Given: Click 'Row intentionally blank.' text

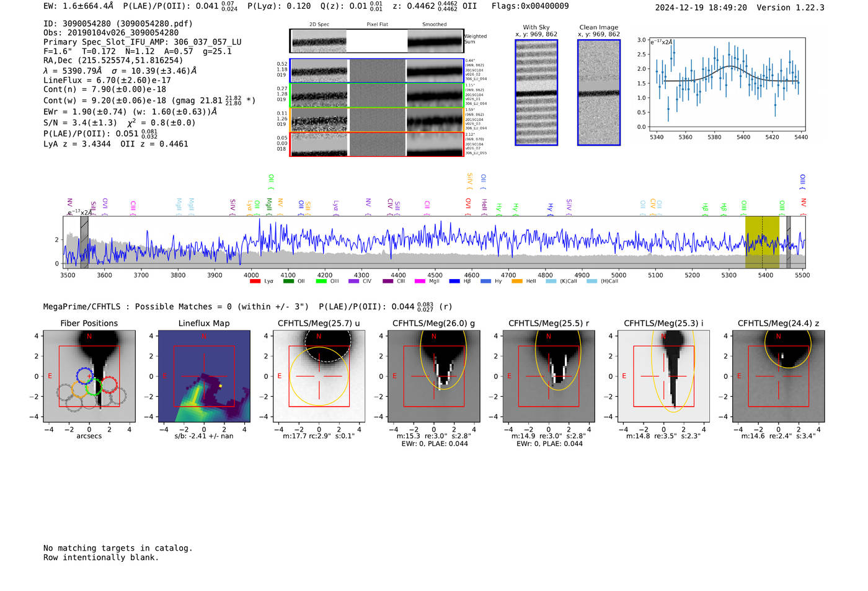Looking at the screenshot, I should click(101, 558).
